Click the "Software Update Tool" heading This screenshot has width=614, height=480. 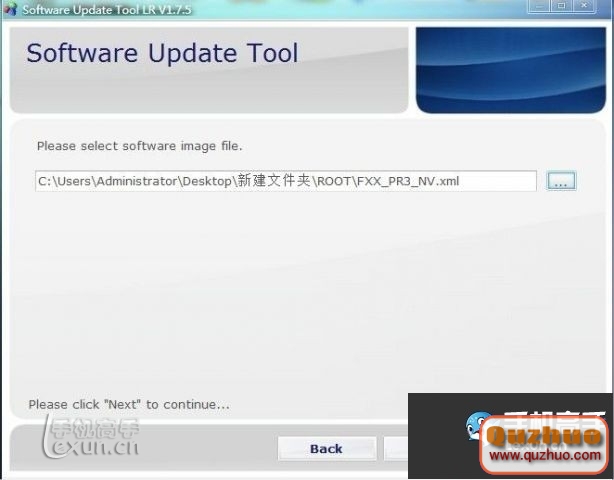(x=163, y=53)
